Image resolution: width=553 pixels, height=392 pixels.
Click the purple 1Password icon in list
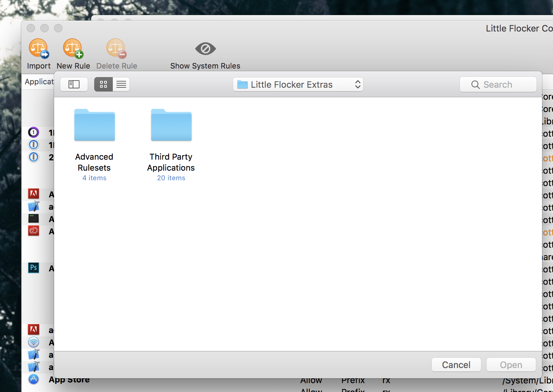click(x=34, y=132)
